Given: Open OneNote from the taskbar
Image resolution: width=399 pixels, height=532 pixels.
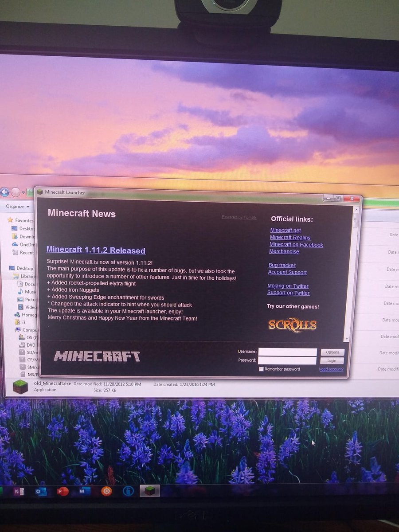Looking at the screenshot, I should pos(19,491).
